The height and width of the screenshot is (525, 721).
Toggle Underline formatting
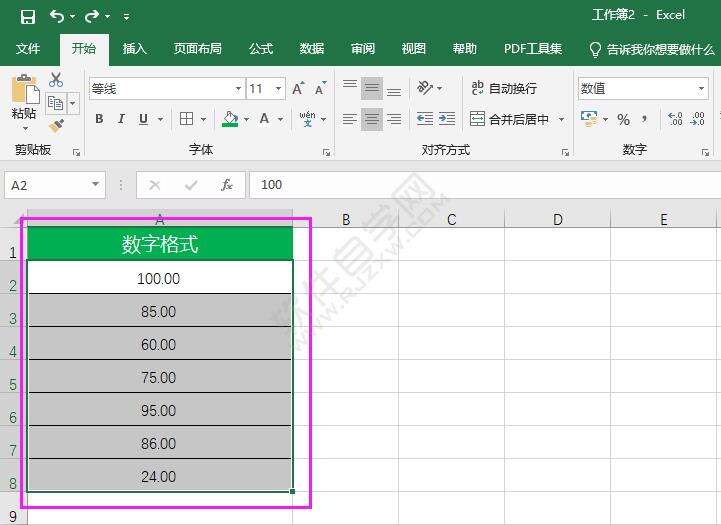tap(143, 119)
